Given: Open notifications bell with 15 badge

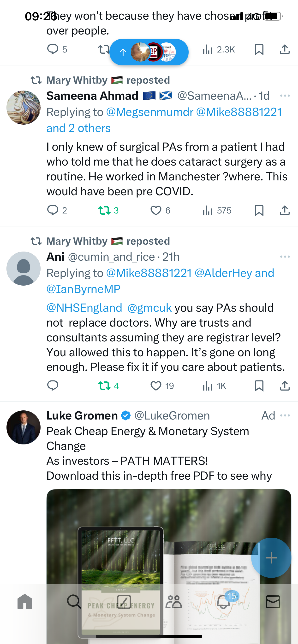Looking at the screenshot, I should tap(224, 601).
